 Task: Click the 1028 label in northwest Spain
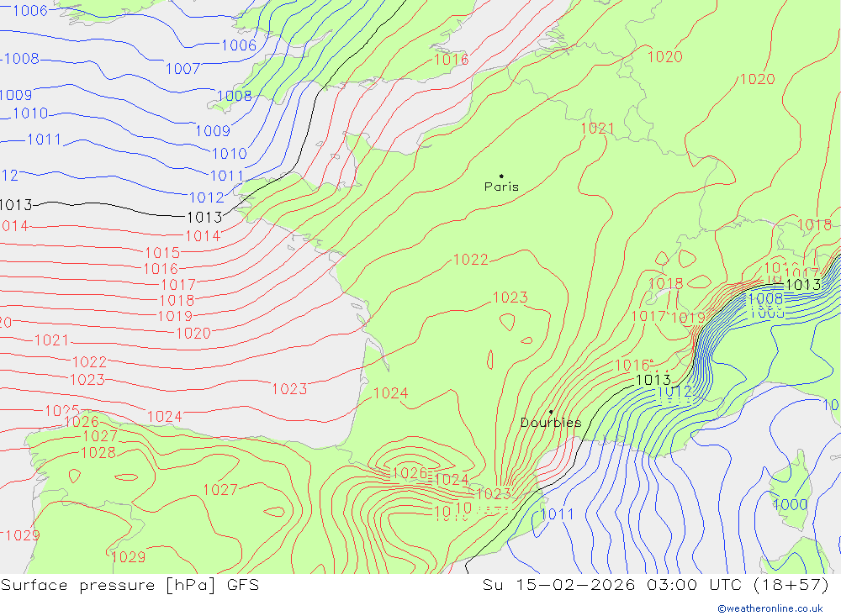(98, 452)
